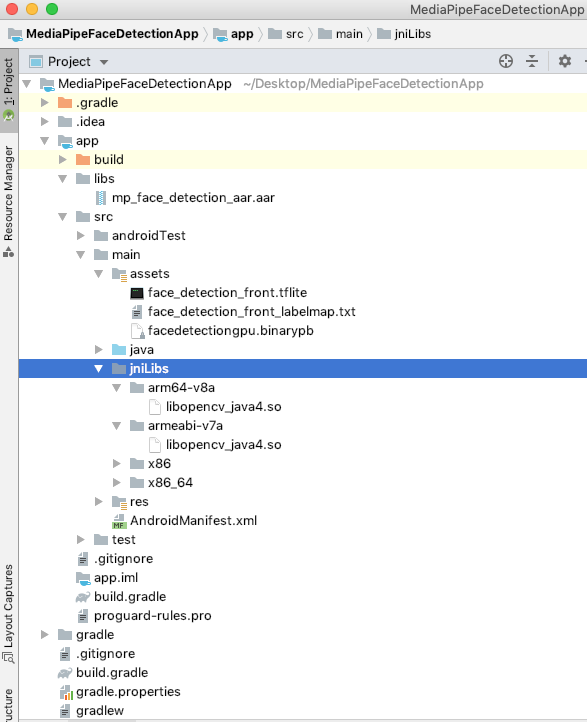This screenshot has width=587, height=722.
Task: Collapse the jniLibs folder arrow
Action: [x=99, y=369]
